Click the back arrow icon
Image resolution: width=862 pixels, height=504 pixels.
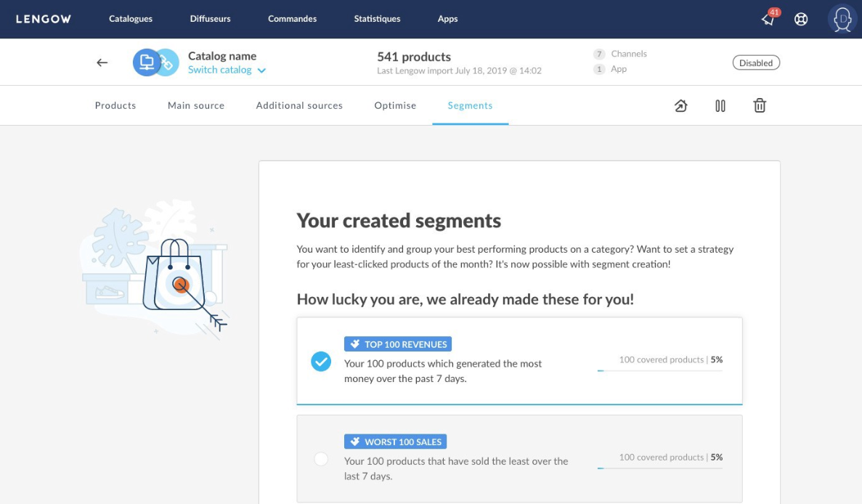102,62
